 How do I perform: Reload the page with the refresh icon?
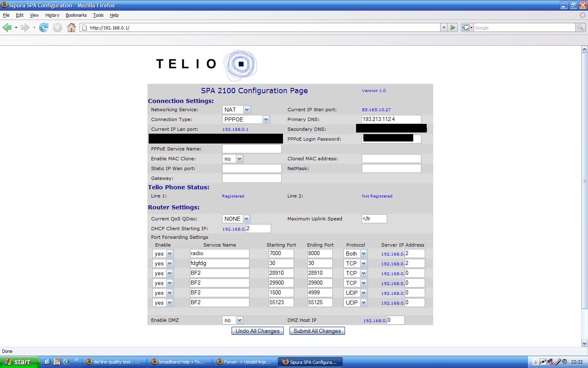point(44,27)
